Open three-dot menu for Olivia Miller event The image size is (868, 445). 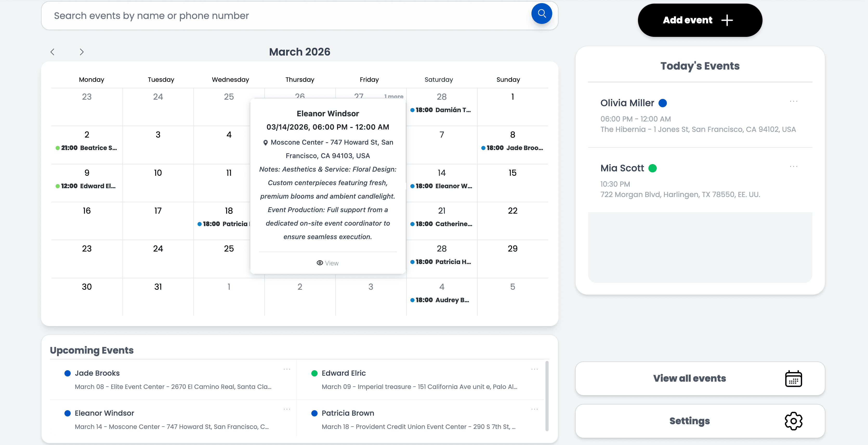pyautogui.click(x=793, y=101)
